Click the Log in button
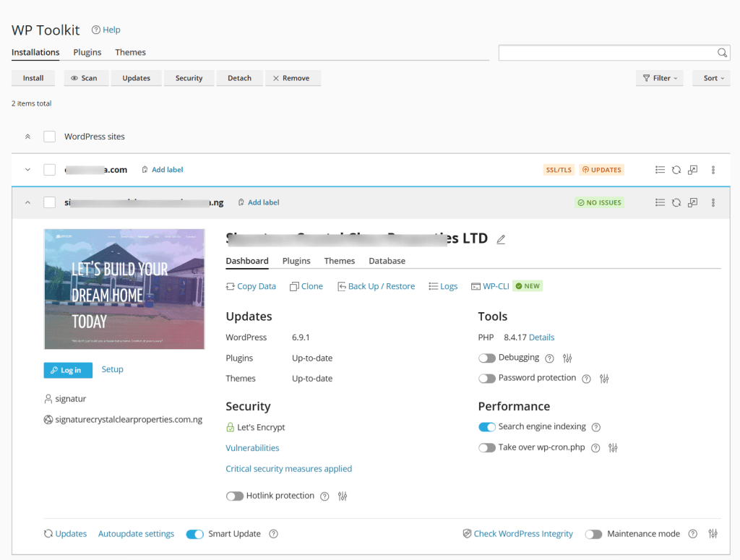 (67, 369)
